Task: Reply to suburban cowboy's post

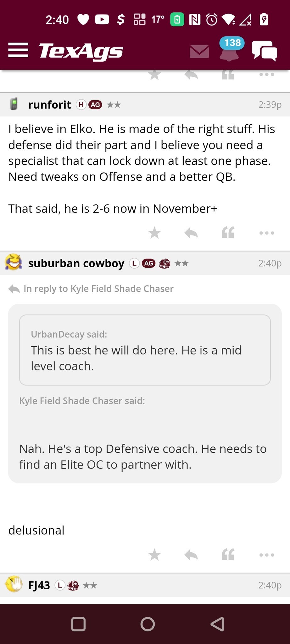Action: tap(191, 555)
